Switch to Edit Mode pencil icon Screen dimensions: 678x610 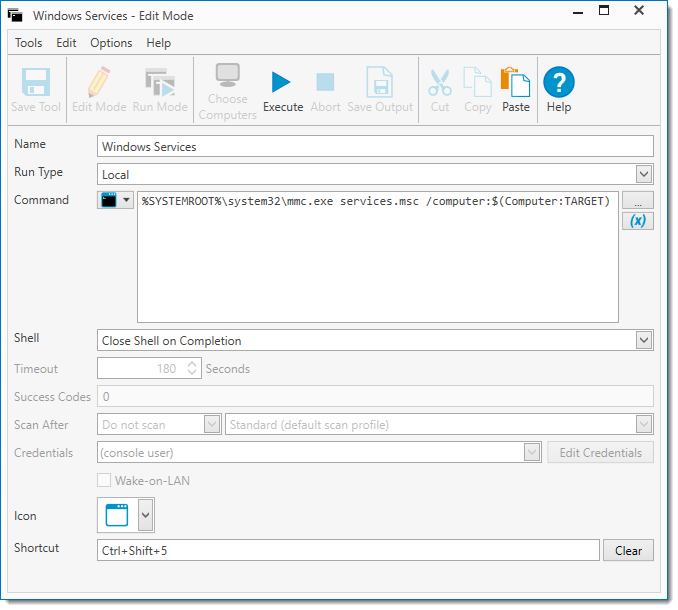tap(99, 82)
